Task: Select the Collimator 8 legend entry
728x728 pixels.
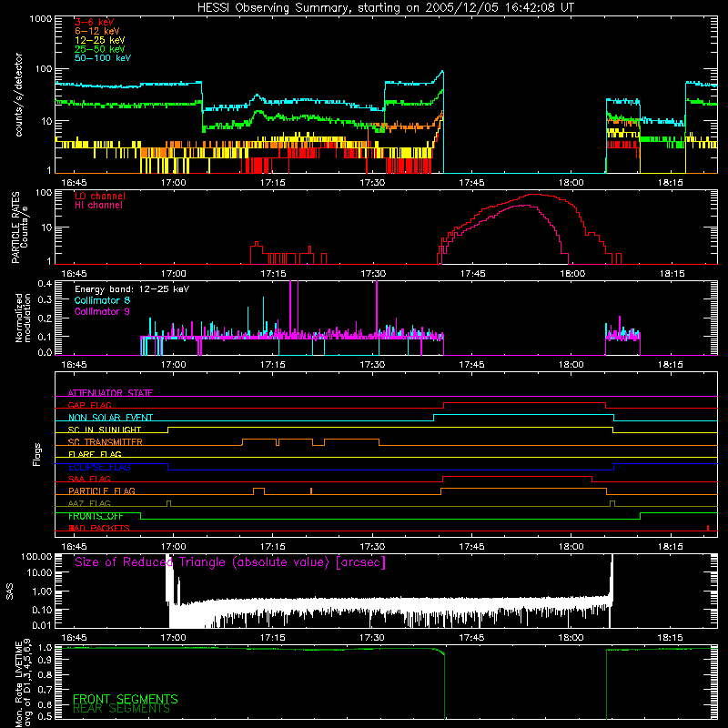Action: [x=102, y=300]
